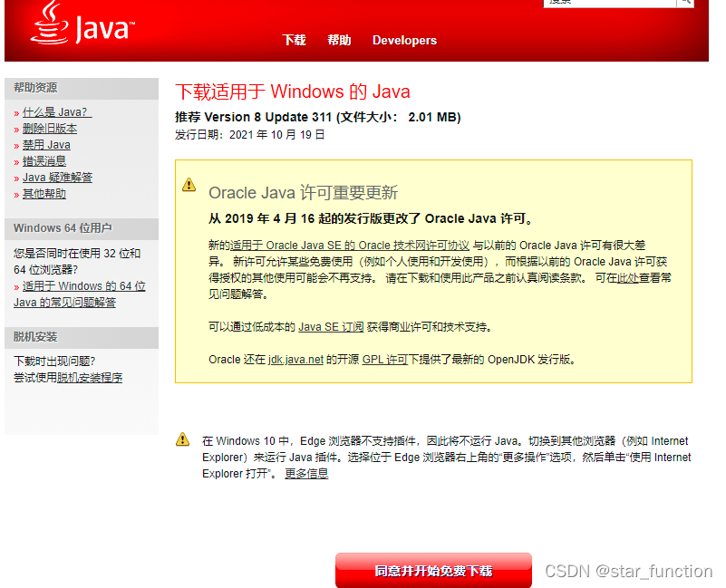Click the search input field at top
Viewport: 726px width, 588px height.
(x=610, y=3)
